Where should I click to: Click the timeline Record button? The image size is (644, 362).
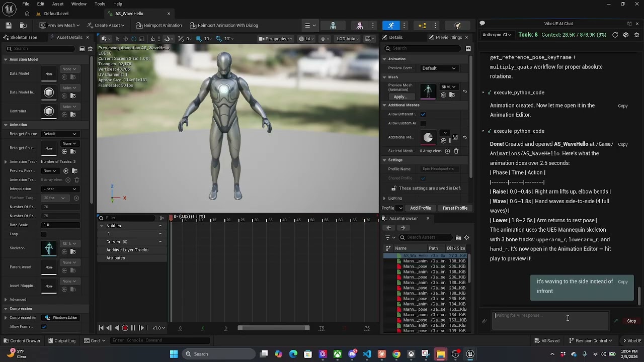[x=125, y=328]
